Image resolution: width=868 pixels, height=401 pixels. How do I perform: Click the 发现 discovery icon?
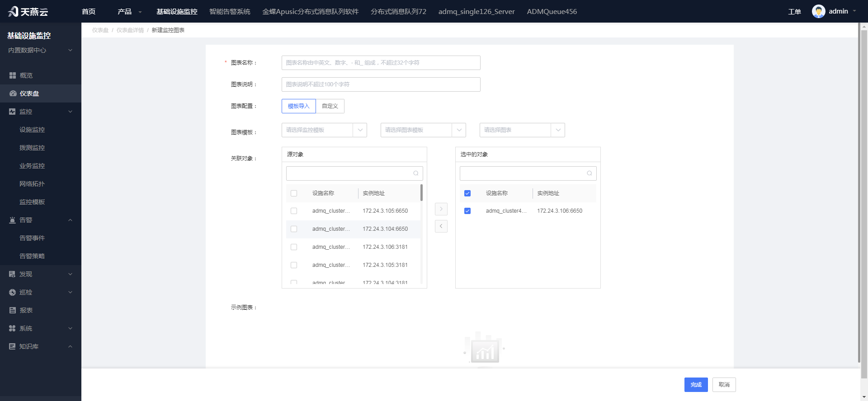pyautogui.click(x=12, y=274)
